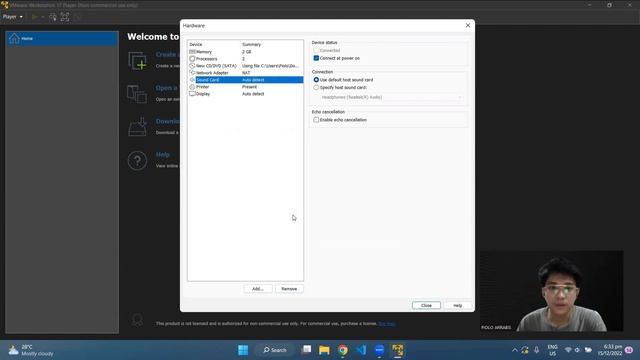This screenshot has height=360, width=640.
Task: Click the Help question mark icon
Action: point(138,161)
